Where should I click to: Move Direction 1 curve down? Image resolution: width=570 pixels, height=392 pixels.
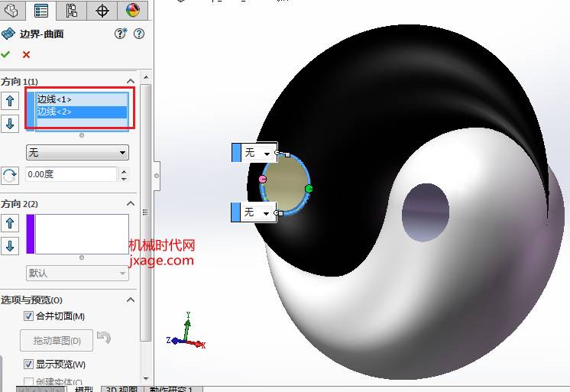[x=10, y=124]
